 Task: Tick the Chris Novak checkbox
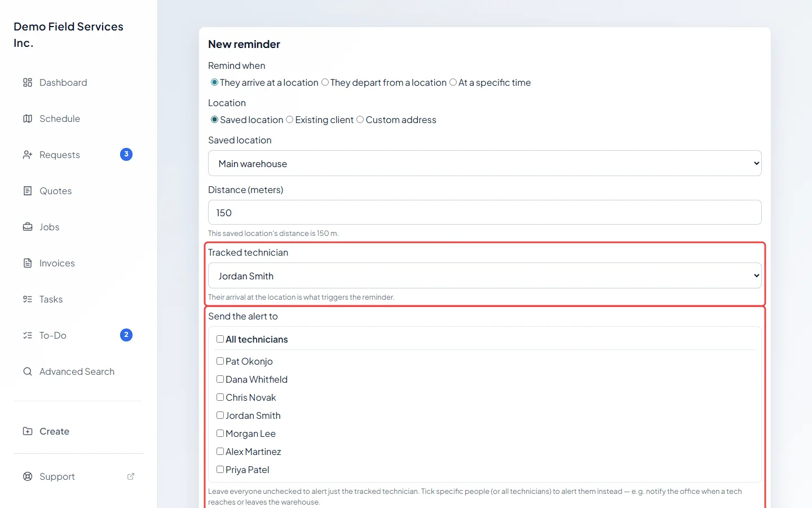pos(220,397)
